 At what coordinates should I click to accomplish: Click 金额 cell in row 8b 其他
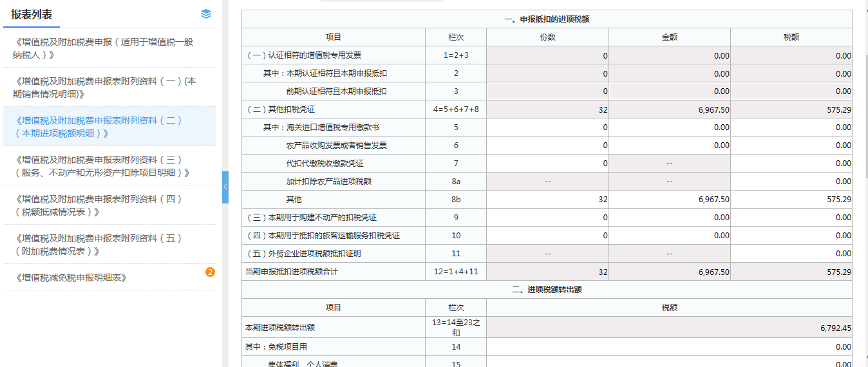[x=669, y=200]
